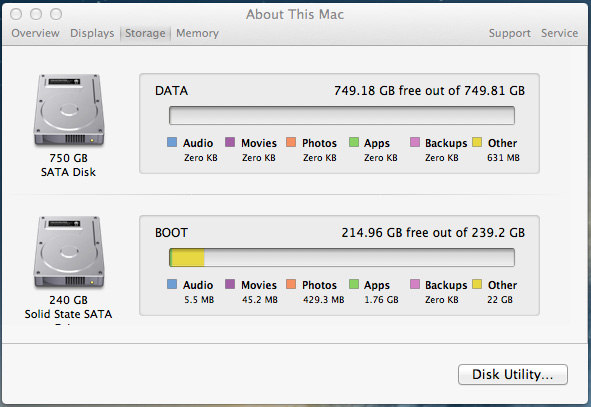This screenshot has height=407, width=591.
Task: Click the orange Photos swatch under BOOT
Action: [291, 284]
